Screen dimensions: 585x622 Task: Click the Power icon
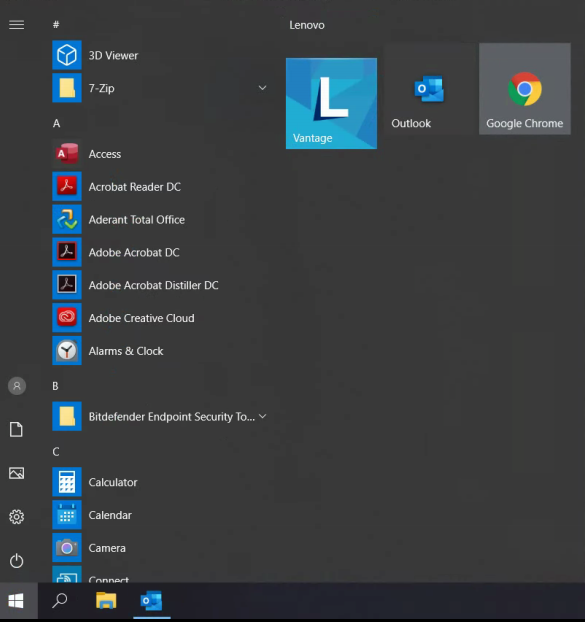pos(16,561)
